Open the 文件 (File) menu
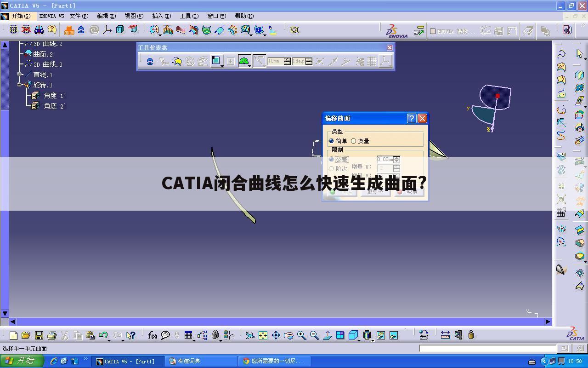Viewport: 588px width, 368px height. [79, 16]
